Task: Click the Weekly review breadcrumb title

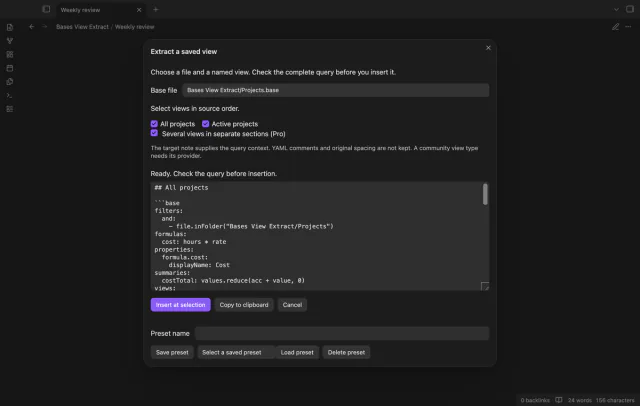Action: point(134,27)
